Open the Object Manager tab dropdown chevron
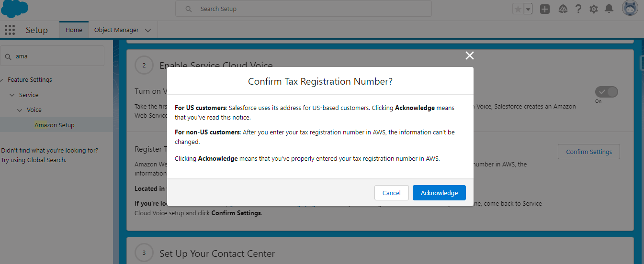Image resolution: width=644 pixels, height=264 pixels. (x=148, y=30)
